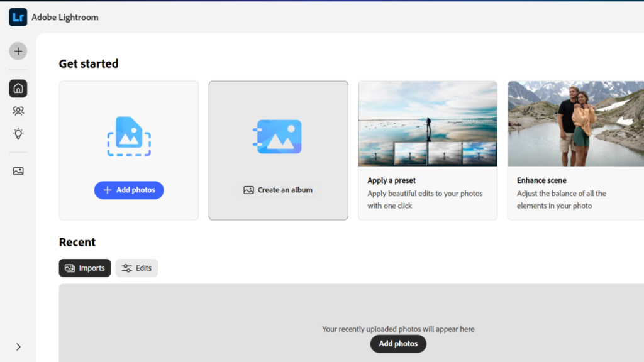Open the Community/Shared section via people icon
The height and width of the screenshot is (362, 644).
[x=18, y=111]
